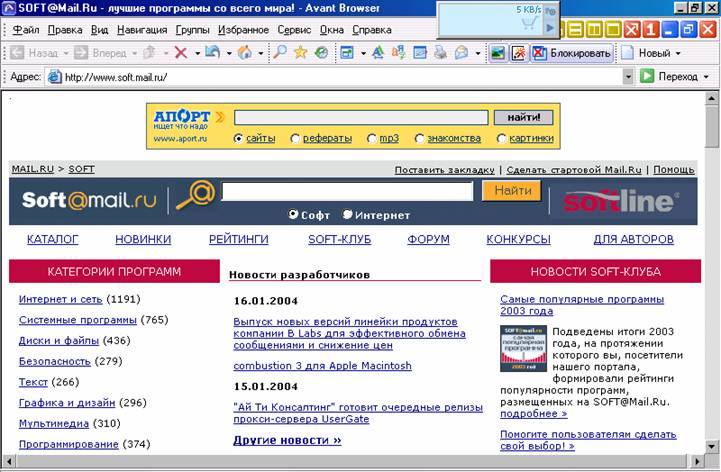Click the Full Screen toolbar icon
The width and height of the screenshot is (721, 472).
point(347,52)
